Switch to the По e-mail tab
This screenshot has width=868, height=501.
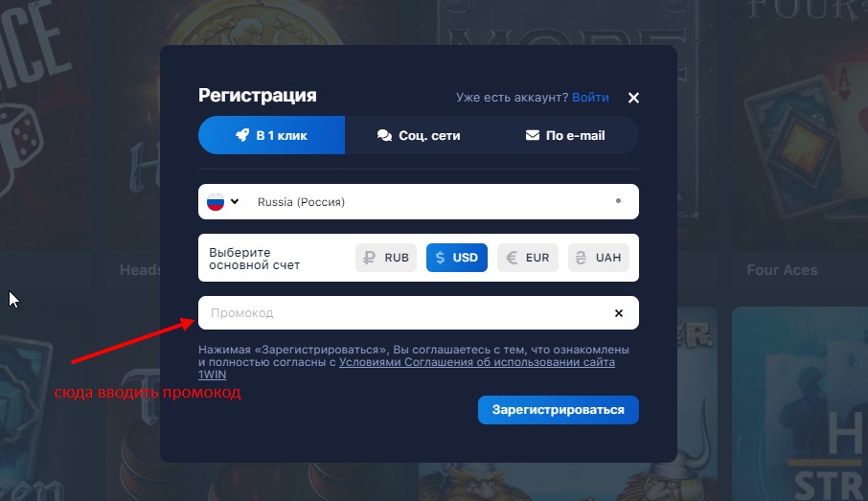point(565,135)
